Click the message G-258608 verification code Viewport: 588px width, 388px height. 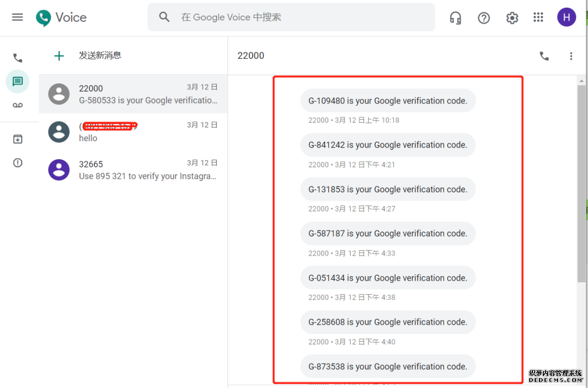point(388,322)
